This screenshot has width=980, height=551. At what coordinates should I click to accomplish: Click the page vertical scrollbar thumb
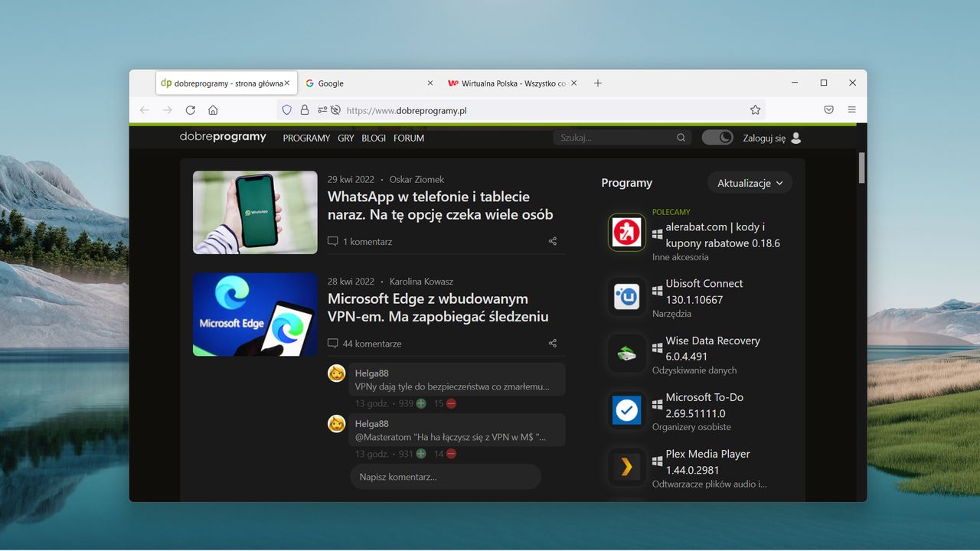(862, 168)
